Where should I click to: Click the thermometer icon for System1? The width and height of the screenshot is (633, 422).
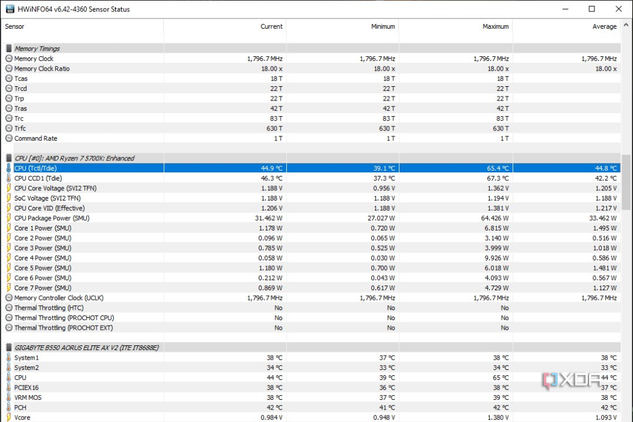click(x=9, y=357)
